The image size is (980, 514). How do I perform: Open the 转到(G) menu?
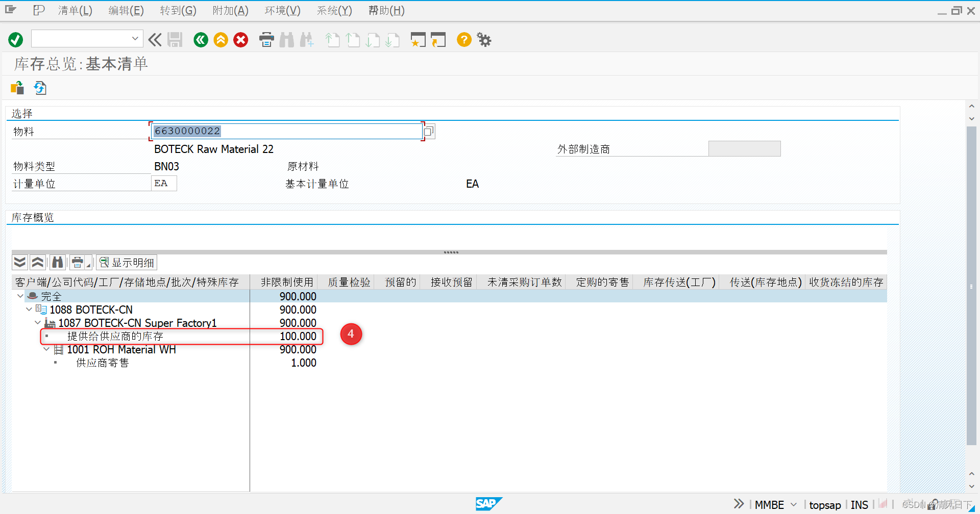178,10
